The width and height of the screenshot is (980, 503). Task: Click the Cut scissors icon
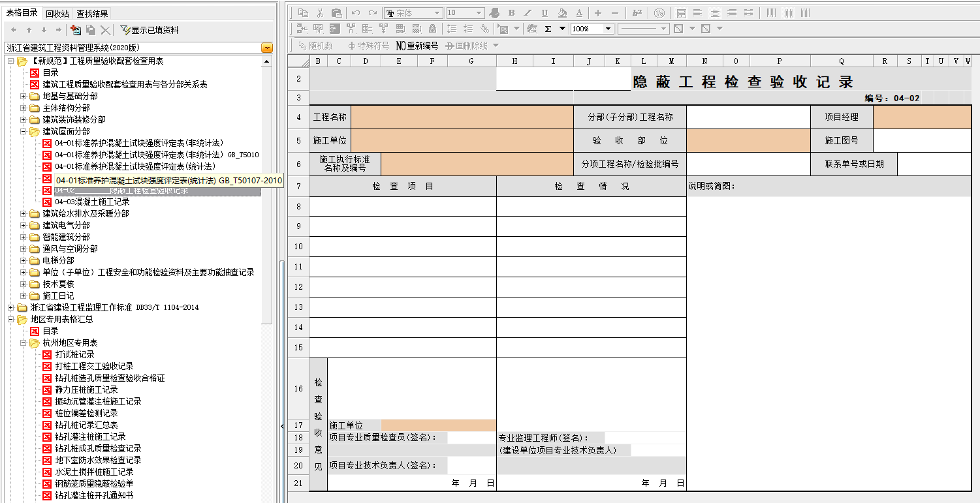tap(320, 13)
